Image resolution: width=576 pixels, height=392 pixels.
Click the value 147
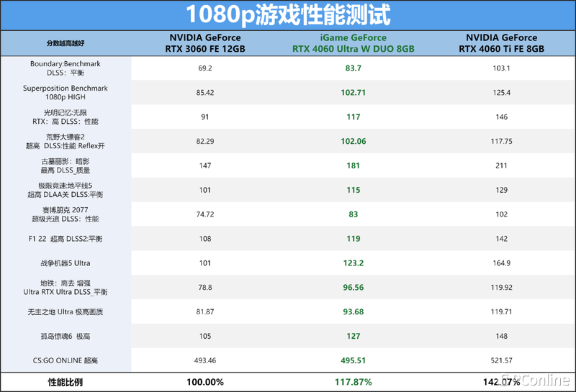tap(205, 166)
